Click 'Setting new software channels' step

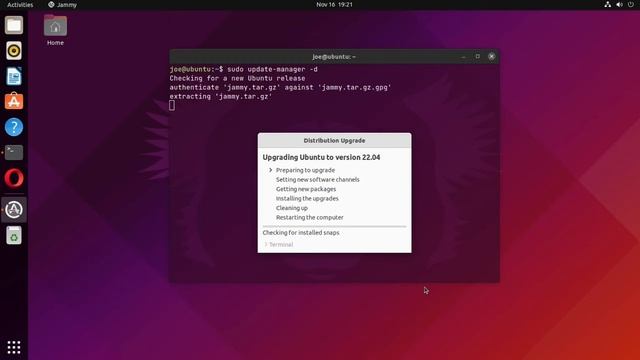tap(318, 180)
